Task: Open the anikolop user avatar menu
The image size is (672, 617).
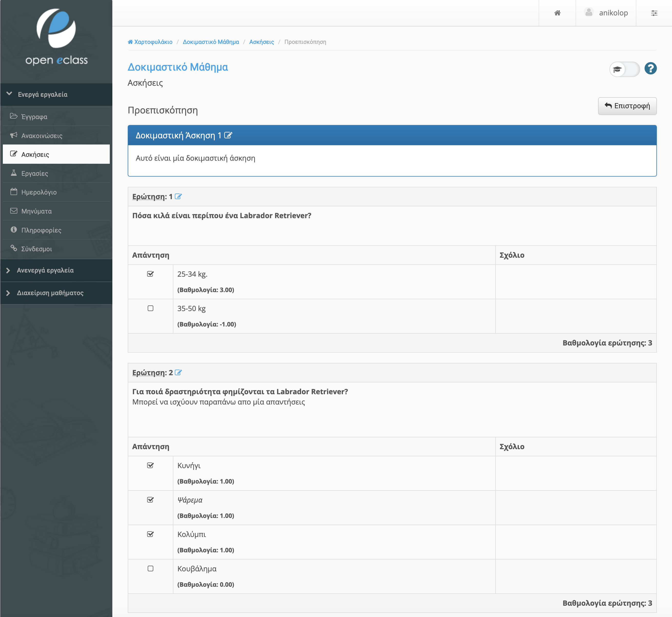Action: (589, 12)
